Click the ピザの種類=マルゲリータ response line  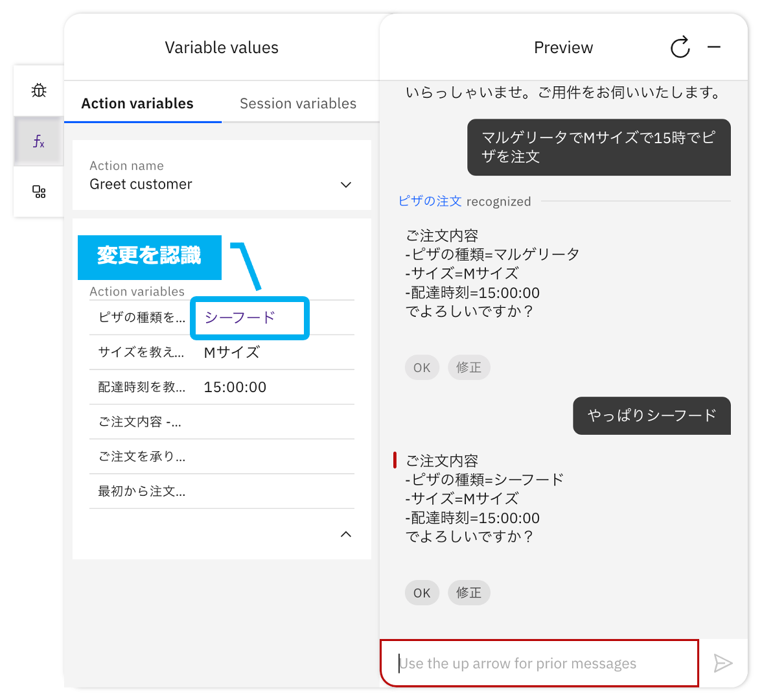[492, 254]
